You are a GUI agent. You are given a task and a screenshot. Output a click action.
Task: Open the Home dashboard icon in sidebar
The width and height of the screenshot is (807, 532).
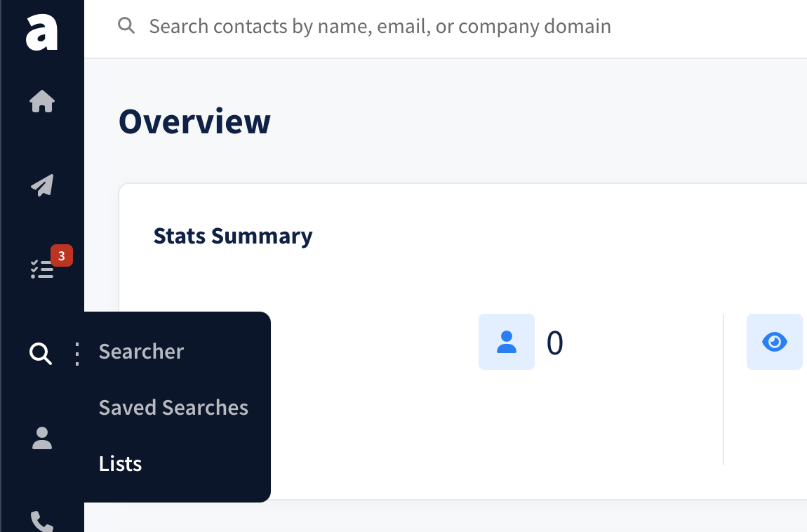42,101
